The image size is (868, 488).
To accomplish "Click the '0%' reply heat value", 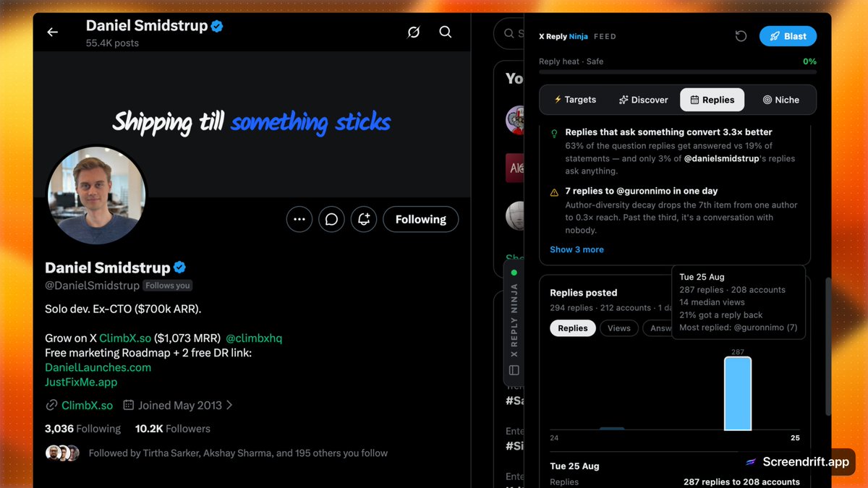I will point(809,61).
